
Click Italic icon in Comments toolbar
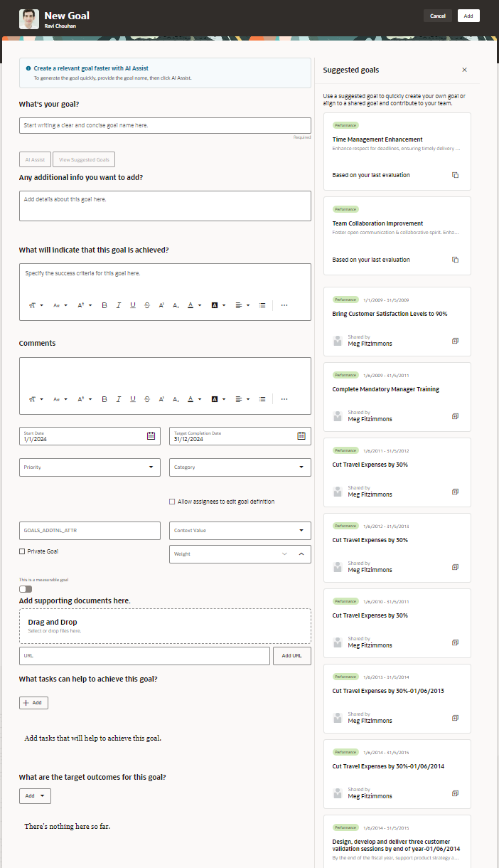coord(119,399)
